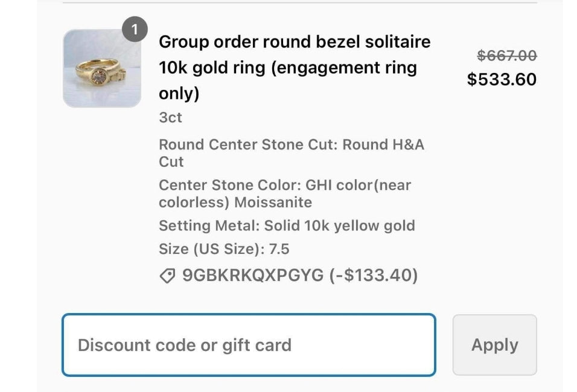Click the applied code 9GBKRKQXPGYG
Image resolution: width=577 pixels, height=392 pixels.
coord(253,276)
